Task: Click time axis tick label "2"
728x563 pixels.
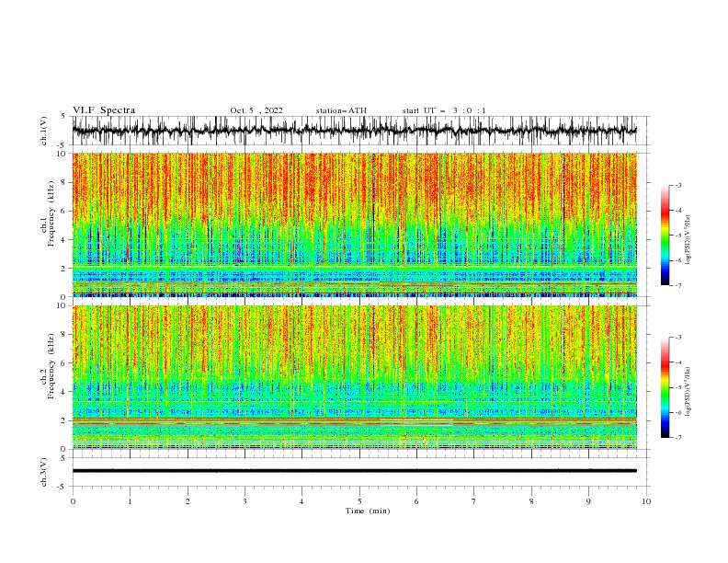Action: [x=188, y=501]
